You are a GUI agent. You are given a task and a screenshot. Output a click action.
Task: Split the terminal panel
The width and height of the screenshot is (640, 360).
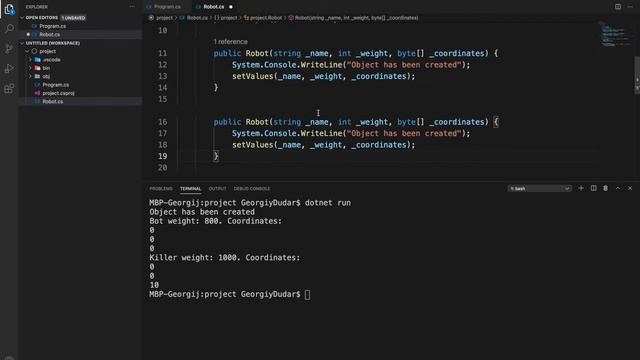(593, 188)
